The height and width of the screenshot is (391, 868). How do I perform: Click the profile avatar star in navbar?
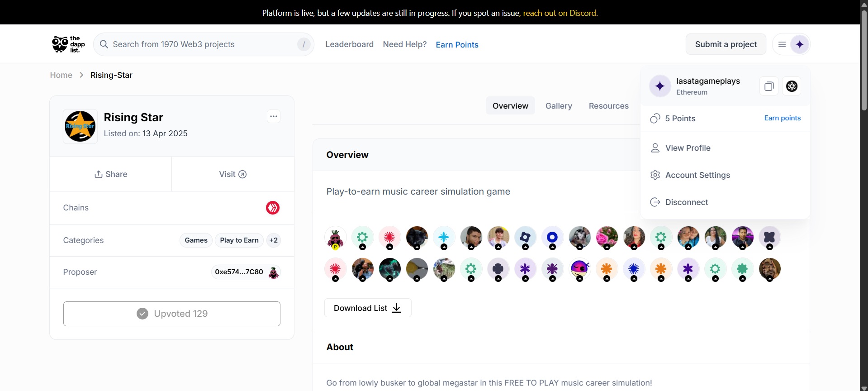point(800,44)
